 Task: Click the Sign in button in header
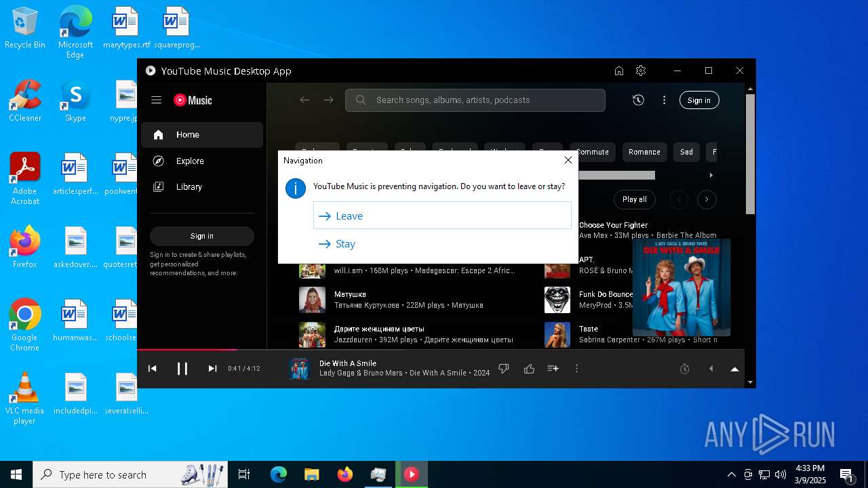tap(698, 100)
